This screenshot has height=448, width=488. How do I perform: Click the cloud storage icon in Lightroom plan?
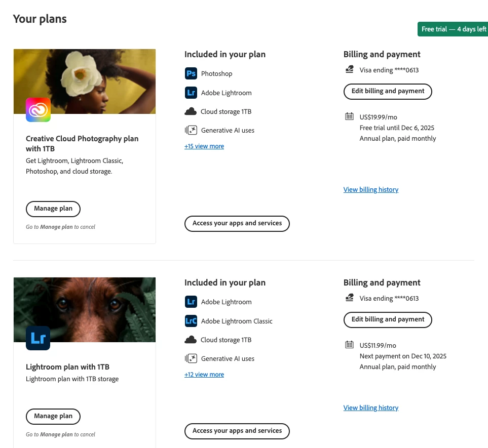click(191, 340)
